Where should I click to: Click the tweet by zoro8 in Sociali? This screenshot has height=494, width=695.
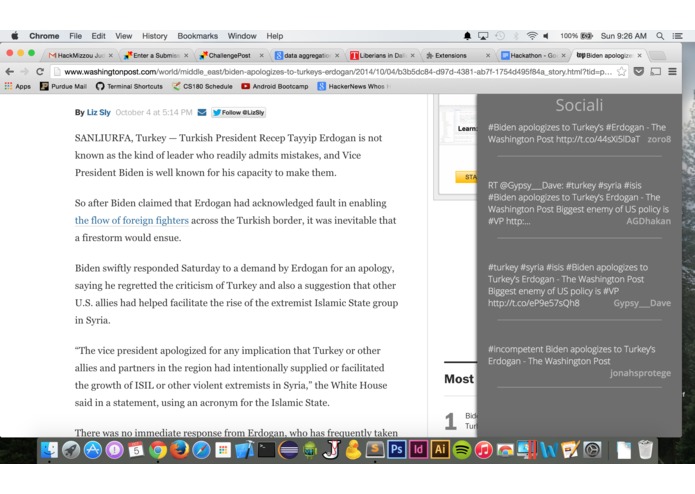coord(579,133)
